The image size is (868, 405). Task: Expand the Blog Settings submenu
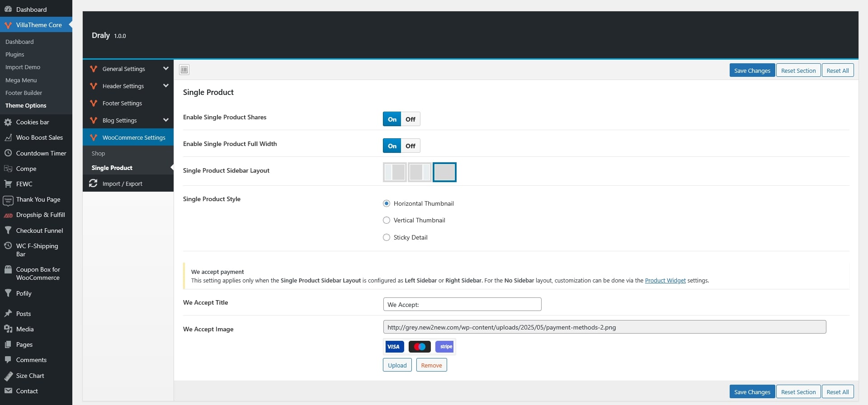[x=165, y=120]
